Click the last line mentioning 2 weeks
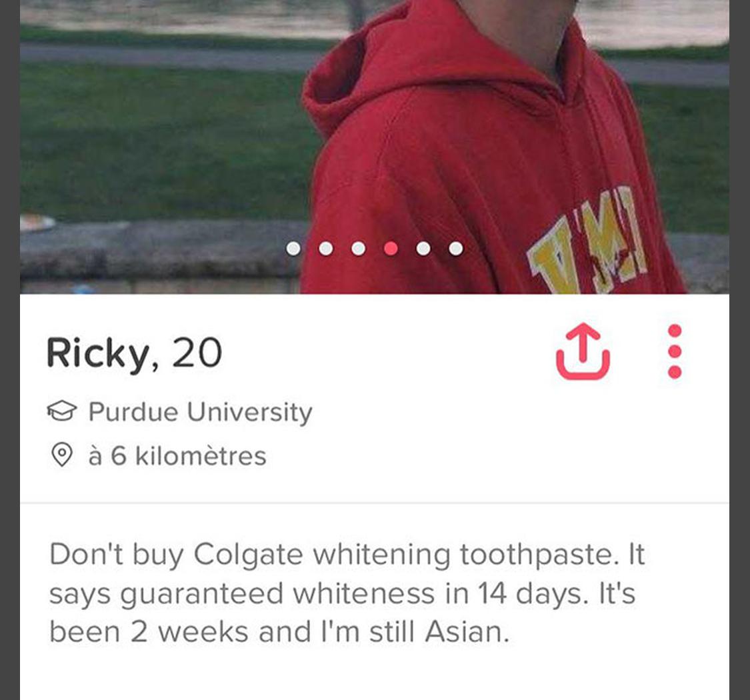This screenshot has width=750, height=700. tap(279, 631)
